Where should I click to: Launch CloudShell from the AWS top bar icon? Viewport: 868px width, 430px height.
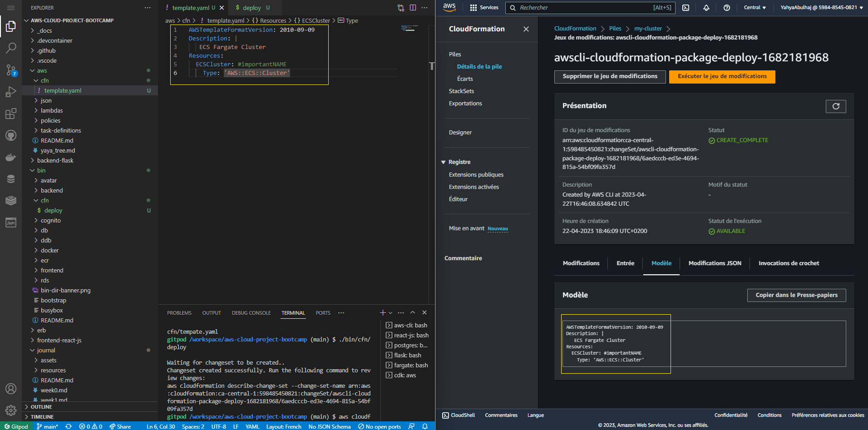pos(686,8)
